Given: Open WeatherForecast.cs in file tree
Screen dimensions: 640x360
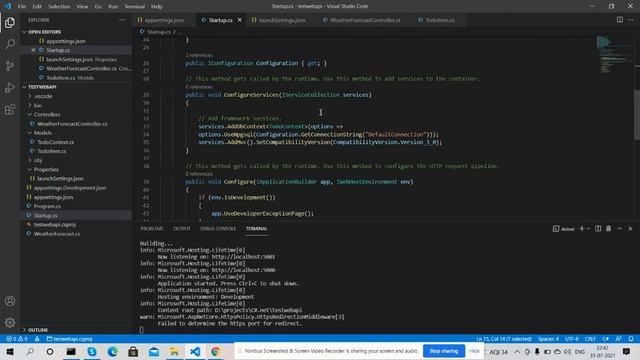Looking at the screenshot, I should pyautogui.click(x=57, y=234).
